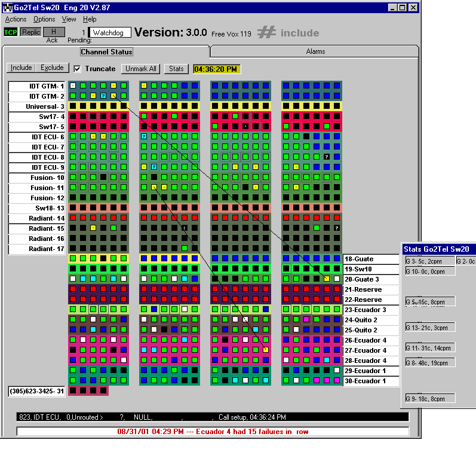476x452 pixels.
Task: Click the Go2Tel application icon in title bar
Action: (8, 8)
